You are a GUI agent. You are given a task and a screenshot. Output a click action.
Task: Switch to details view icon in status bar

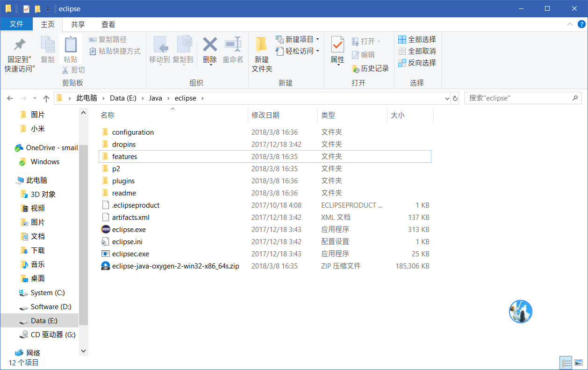pyautogui.click(x=566, y=363)
